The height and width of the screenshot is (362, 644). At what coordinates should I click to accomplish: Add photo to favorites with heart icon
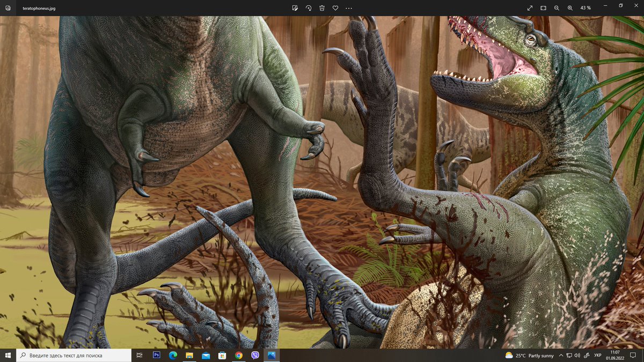click(335, 8)
